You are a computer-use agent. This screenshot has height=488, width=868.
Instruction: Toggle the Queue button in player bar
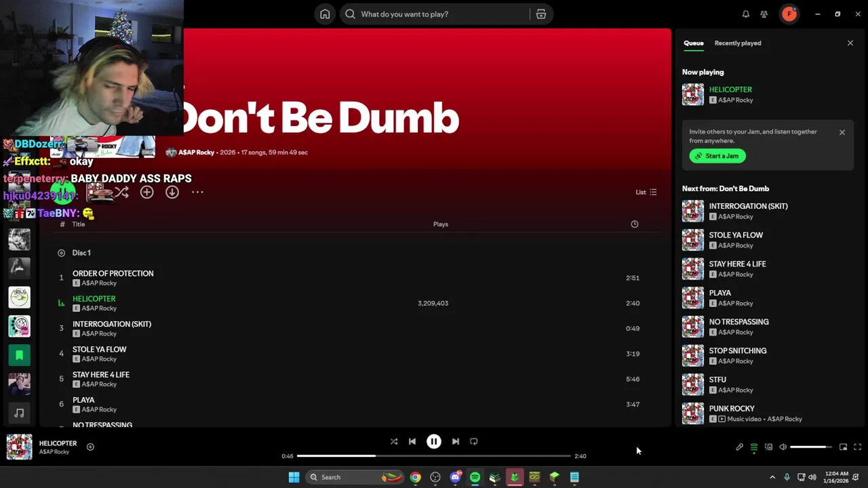[x=754, y=447]
